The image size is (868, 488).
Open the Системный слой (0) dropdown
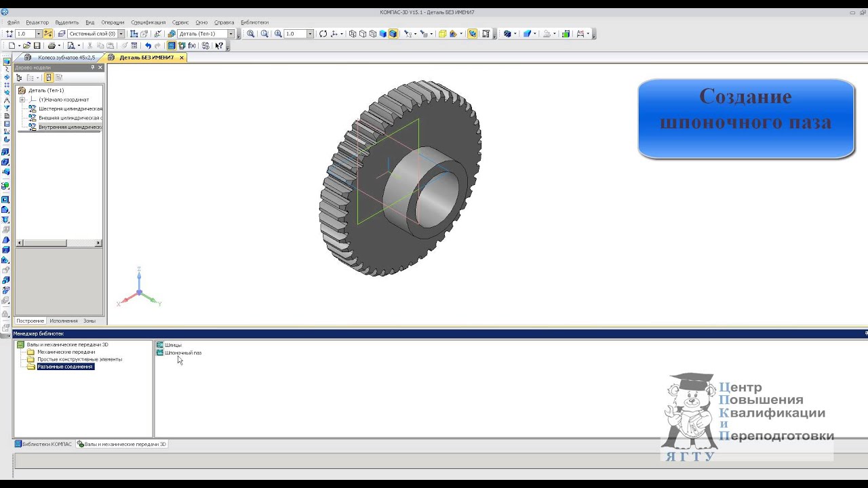tap(122, 34)
